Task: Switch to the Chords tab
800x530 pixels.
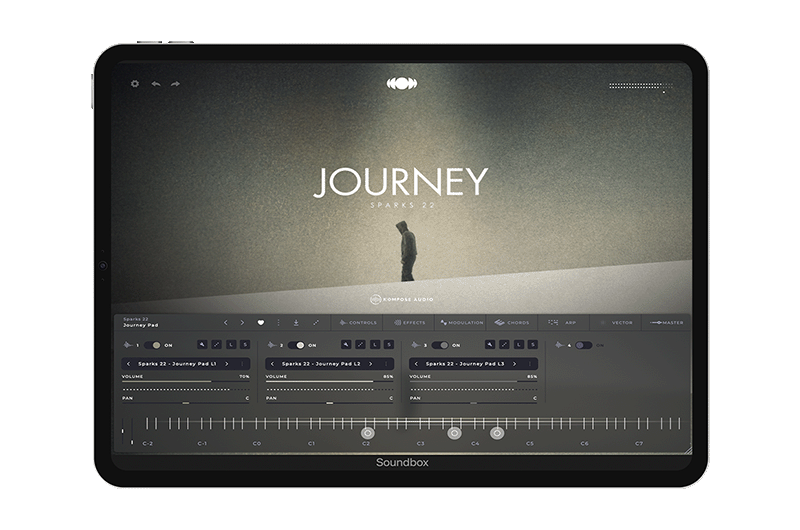Action: (512, 322)
